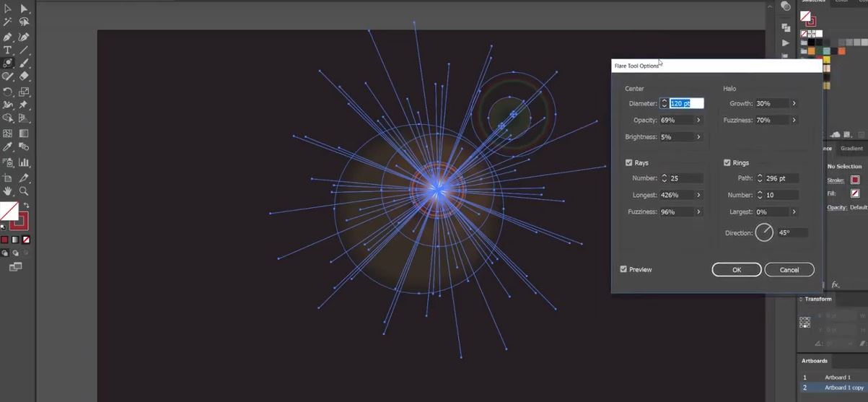Screen dimensions: 868x402
Task: Open the Fill link in Appearance panel
Action: pos(831,193)
